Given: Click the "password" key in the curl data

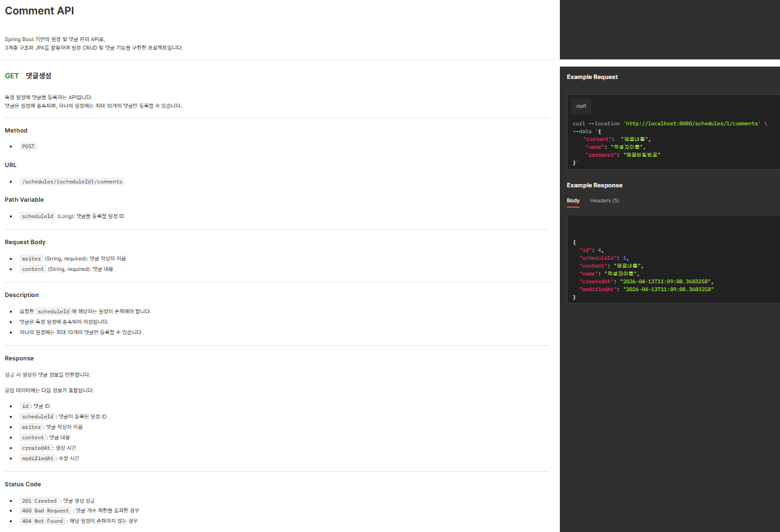Looking at the screenshot, I should (601, 155).
